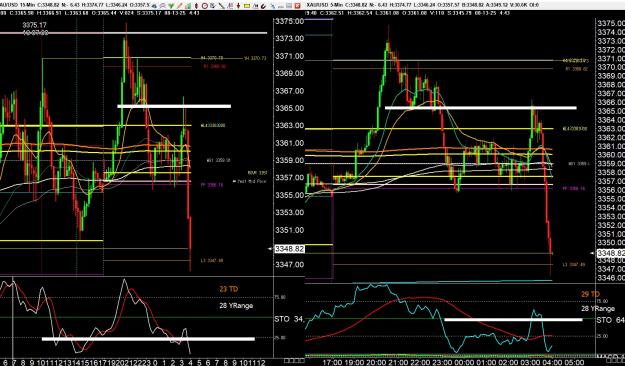This screenshot has height=366, width=625.
Task: Click the grey-blue window box toolbar icon
Action: [x=289, y=6]
